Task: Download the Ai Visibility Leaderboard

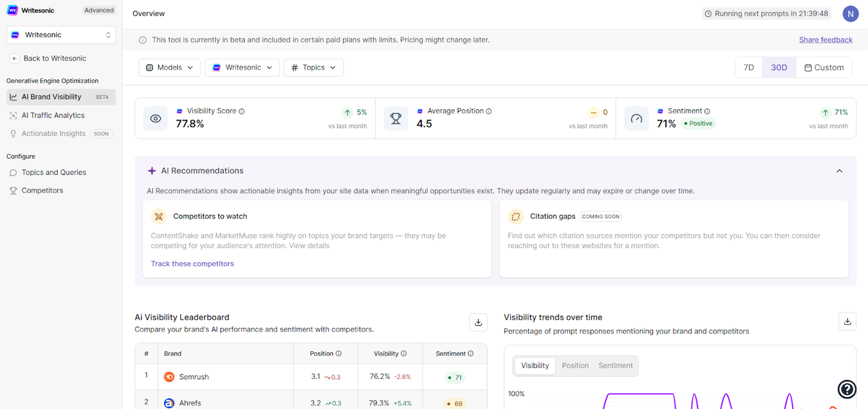Action: pyautogui.click(x=478, y=322)
